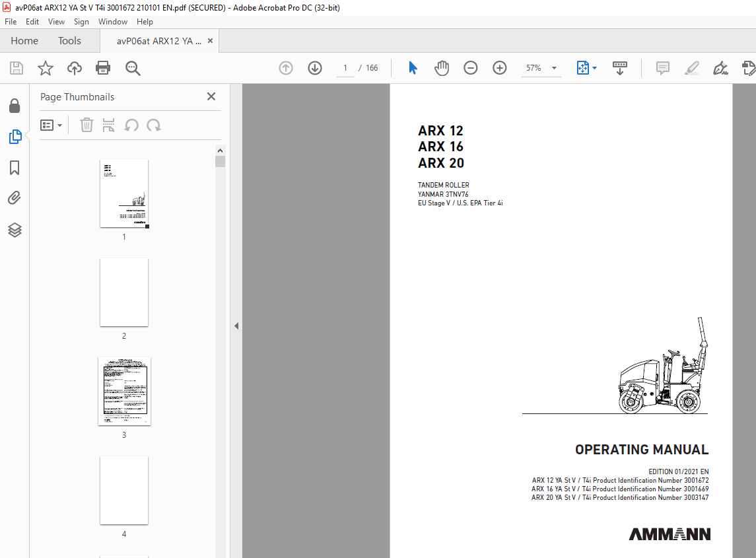Collapse the navigation pane arrow
Screen dimensions: 756x558
236,326
